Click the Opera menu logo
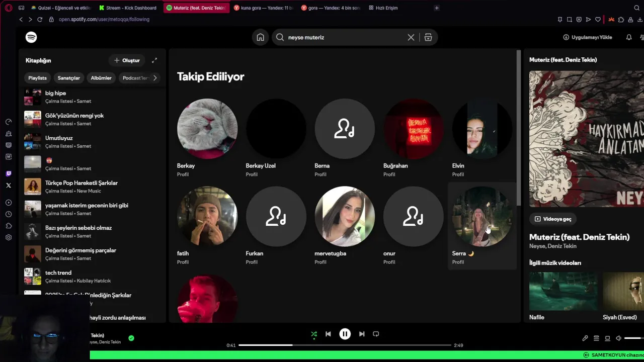Image resolution: width=644 pixels, height=362 pixels. [x=9, y=8]
